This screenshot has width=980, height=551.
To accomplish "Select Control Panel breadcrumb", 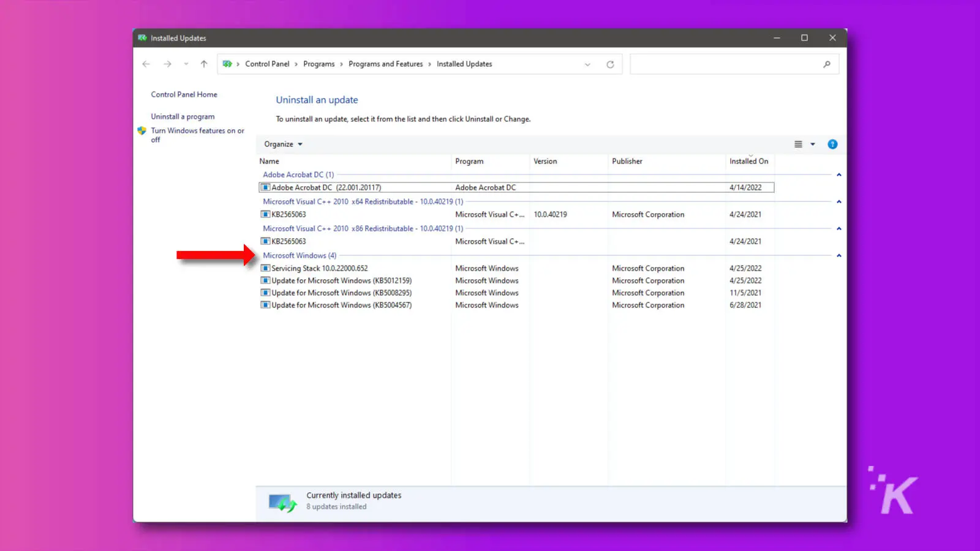I will pyautogui.click(x=267, y=64).
